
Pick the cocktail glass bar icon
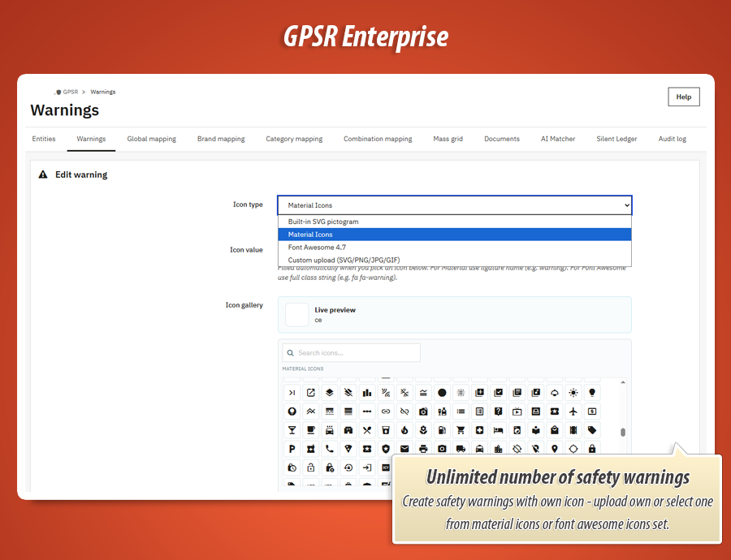(x=292, y=430)
